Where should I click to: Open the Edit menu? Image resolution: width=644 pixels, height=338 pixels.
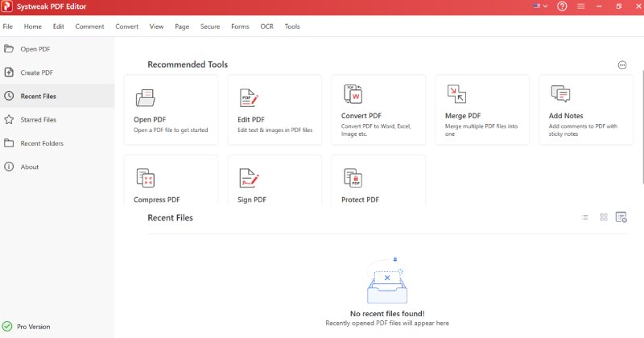(58, 27)
